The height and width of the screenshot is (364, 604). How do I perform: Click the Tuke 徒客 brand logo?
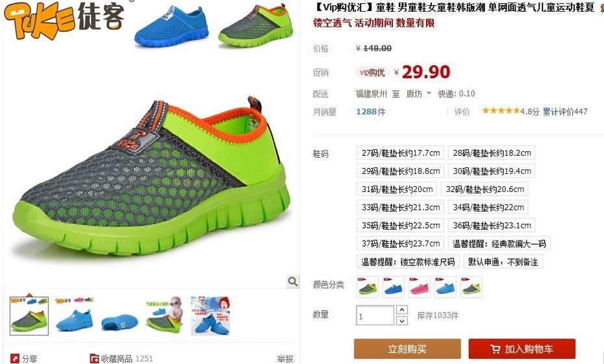pyautogui.click(x=64, y=19)
